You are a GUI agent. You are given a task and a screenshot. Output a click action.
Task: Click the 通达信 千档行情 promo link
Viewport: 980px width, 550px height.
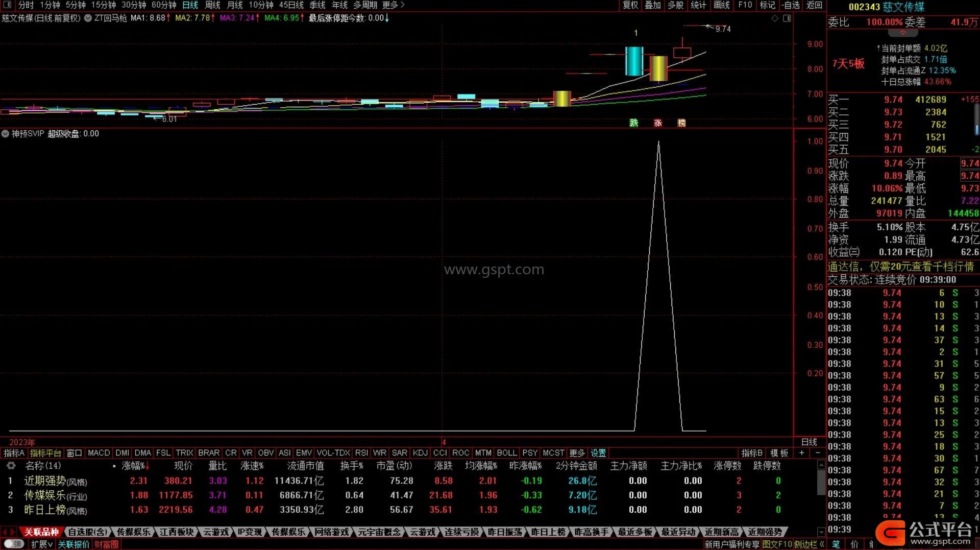point(901,267)
